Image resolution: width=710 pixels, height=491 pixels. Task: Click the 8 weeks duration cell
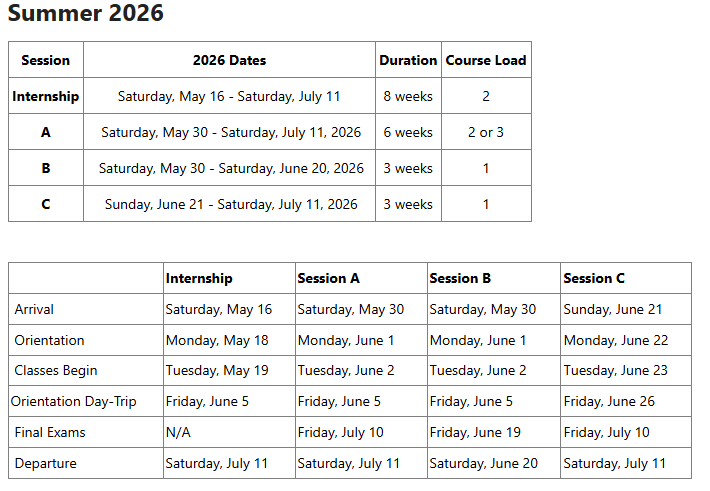tap(408, 97)
